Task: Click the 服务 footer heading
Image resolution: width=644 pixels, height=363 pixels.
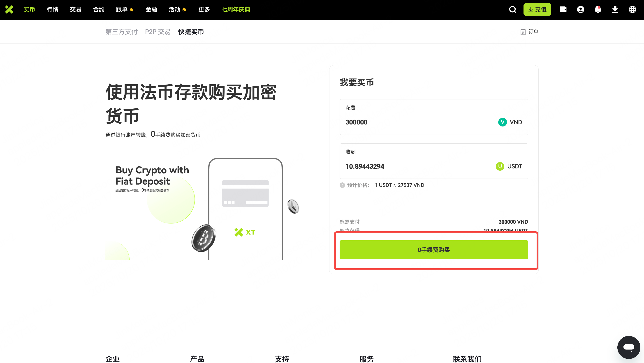Action: tap(366, 359)
